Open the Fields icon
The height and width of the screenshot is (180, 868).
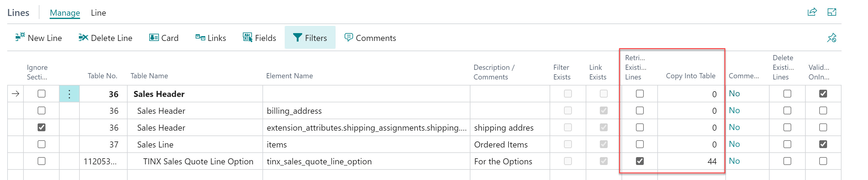coord(247,37)
